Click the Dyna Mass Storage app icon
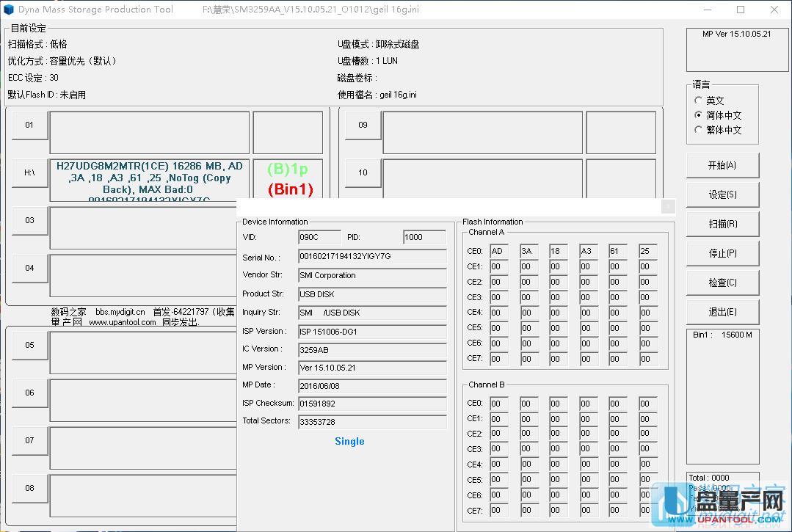The width and height of the screenshot is (792, 532). (x=9, y=10)
